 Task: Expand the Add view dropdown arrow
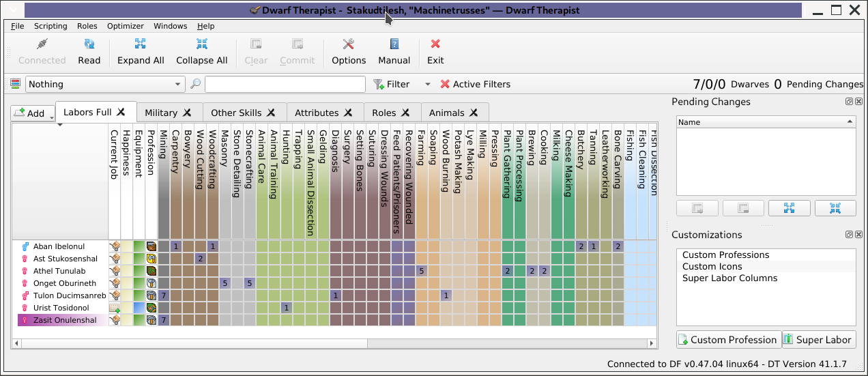52,117
